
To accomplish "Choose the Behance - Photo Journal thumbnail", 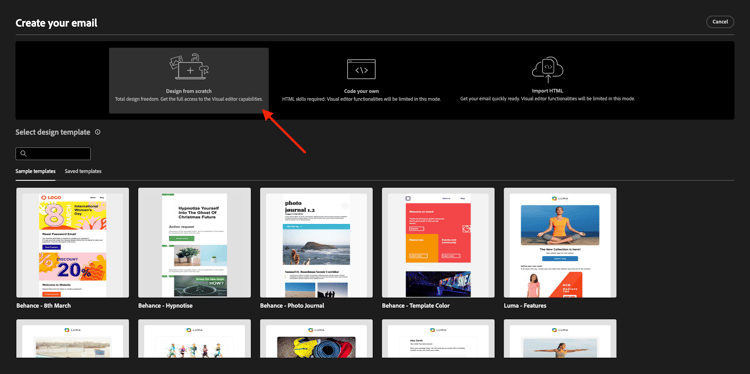I will pyautogui.click(x=316, y=242).
